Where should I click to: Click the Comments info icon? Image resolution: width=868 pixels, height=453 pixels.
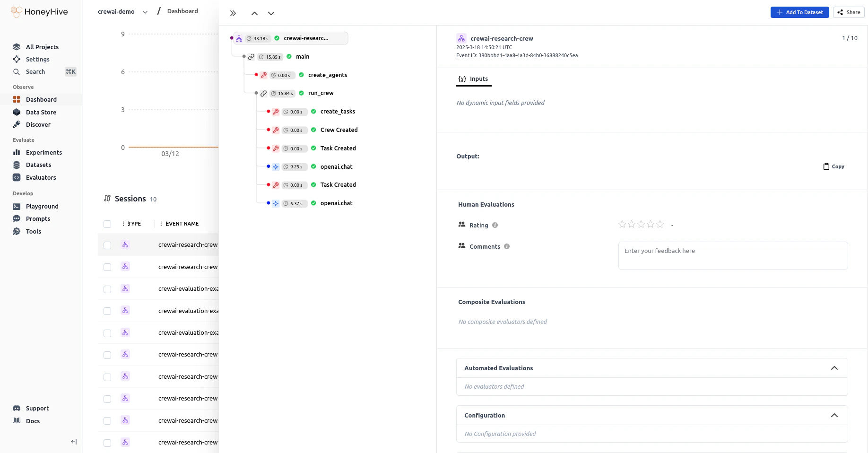click(507, 246)
